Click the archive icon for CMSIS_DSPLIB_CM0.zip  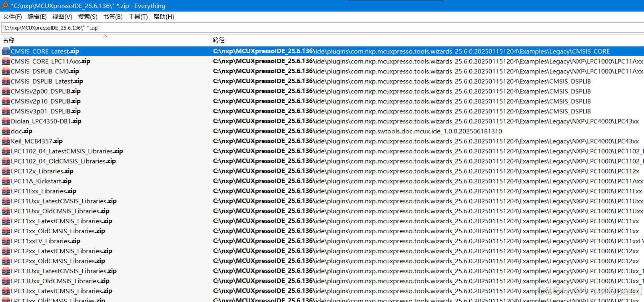(6, 72)
